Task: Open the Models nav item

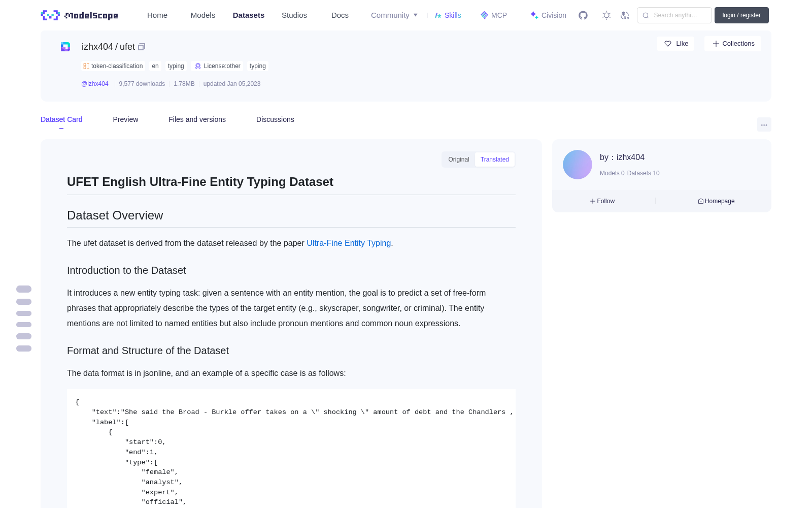Action: point(203,15)
